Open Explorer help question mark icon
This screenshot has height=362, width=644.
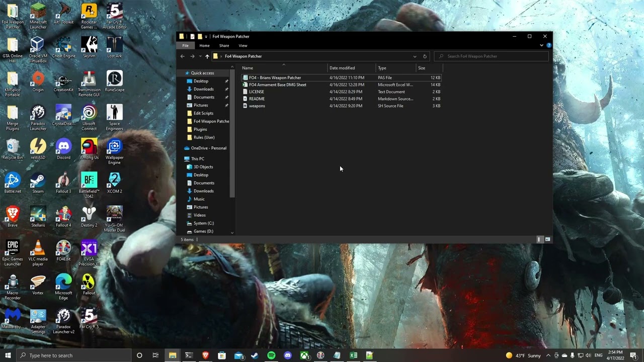549,45
